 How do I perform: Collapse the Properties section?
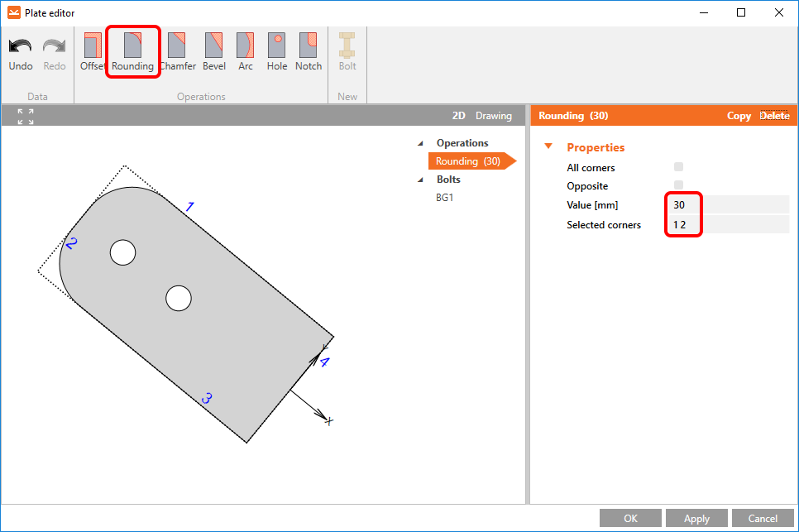[x=548, y=147]
